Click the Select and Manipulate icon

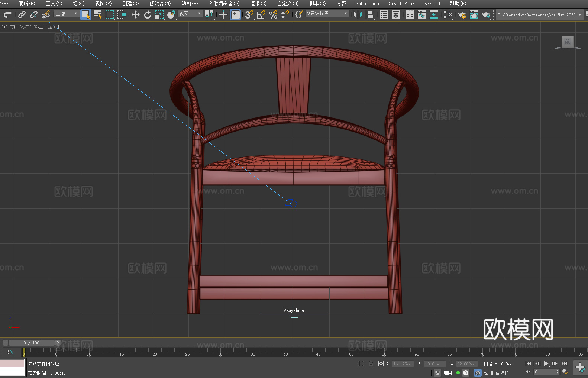[223, 15]
